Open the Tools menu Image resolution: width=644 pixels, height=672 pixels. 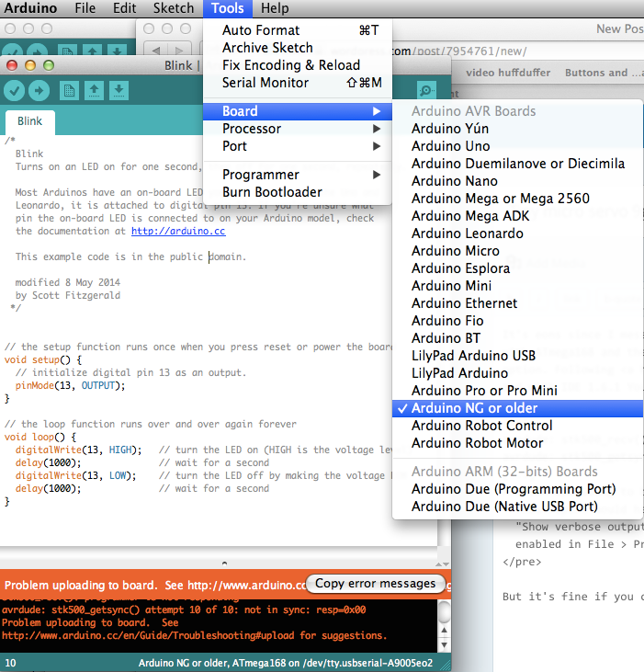coord(227,8)
